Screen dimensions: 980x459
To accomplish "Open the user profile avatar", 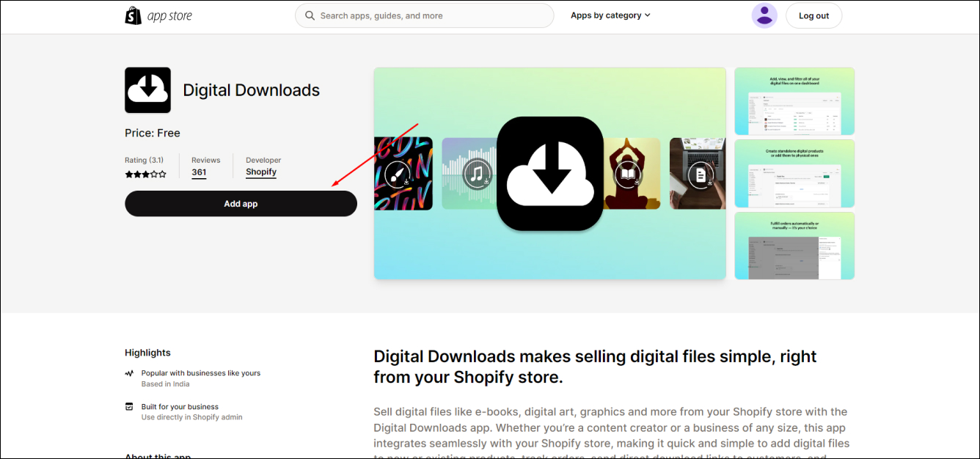I will (764, 15).
